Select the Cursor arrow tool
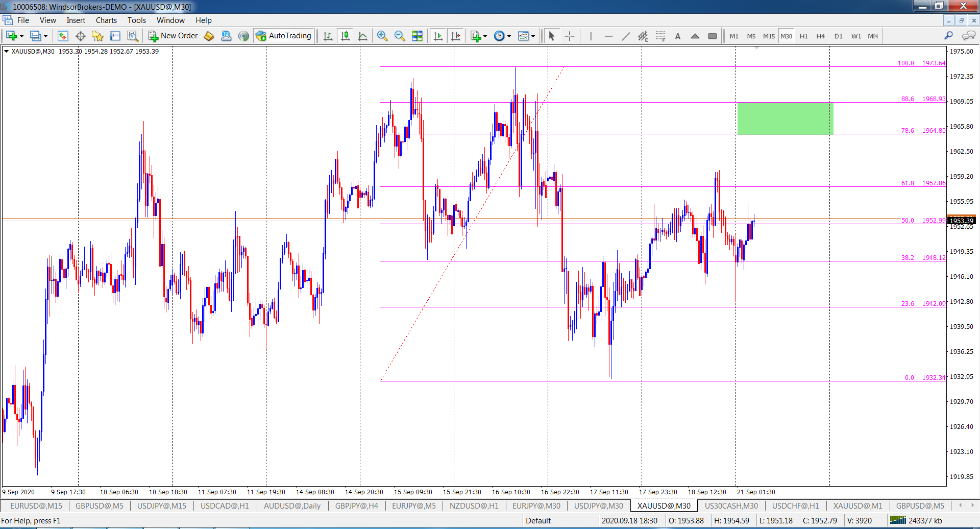 point(551,36)
